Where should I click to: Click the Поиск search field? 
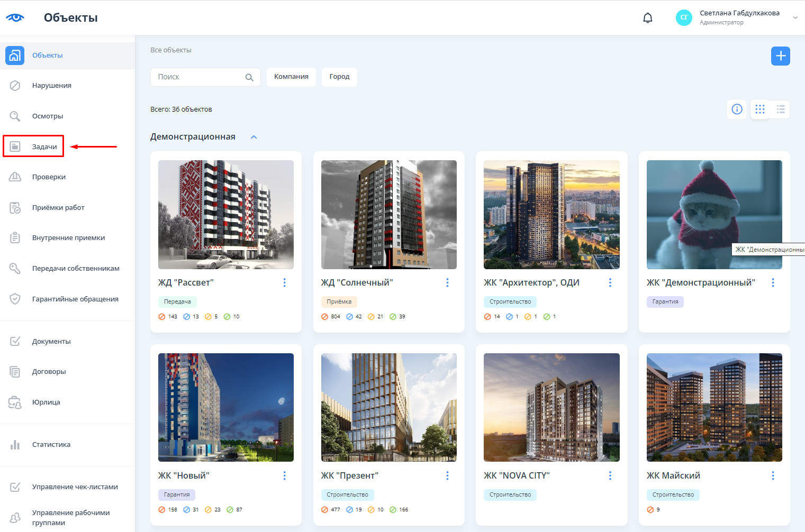pos(198,77)
